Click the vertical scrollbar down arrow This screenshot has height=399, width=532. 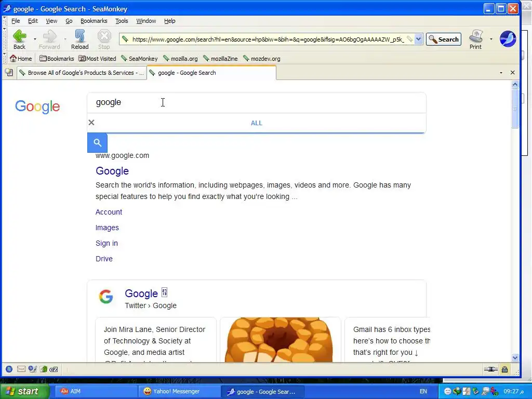pos(515,357)
